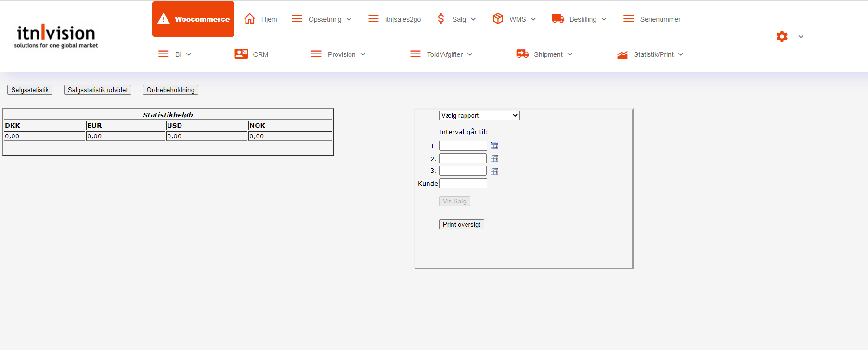Expand the Told/Afgifter menu chevron
The image size is (868, 350).
pos(470,54)
